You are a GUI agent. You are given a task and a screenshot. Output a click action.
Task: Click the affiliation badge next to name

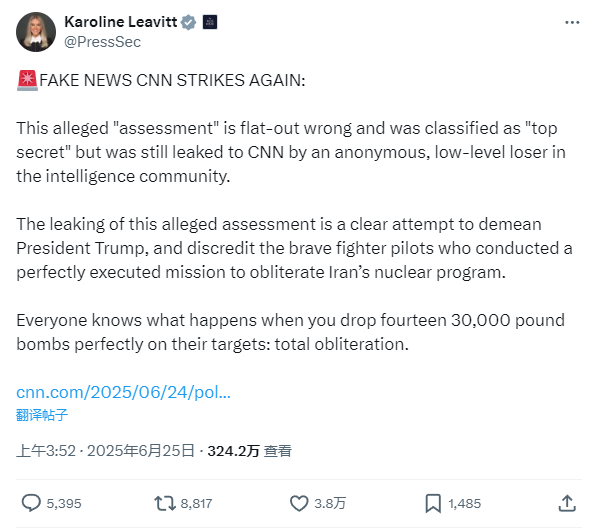pos(210,22)
